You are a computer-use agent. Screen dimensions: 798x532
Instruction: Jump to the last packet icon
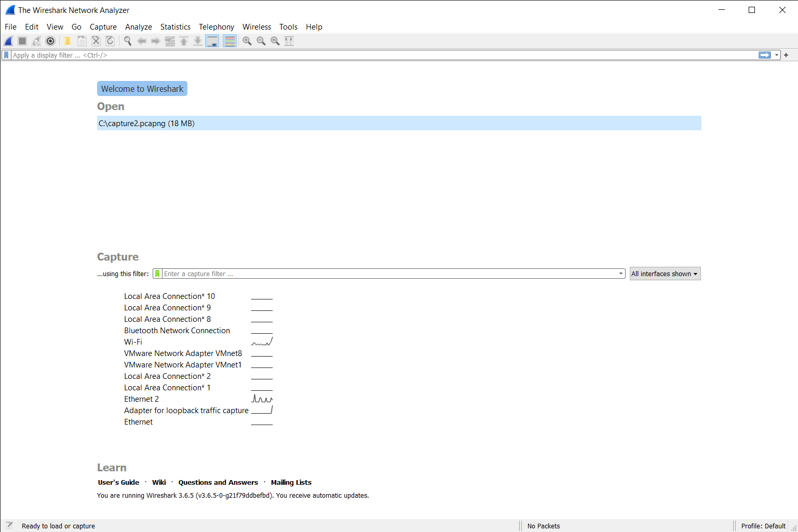click(198, 41)
